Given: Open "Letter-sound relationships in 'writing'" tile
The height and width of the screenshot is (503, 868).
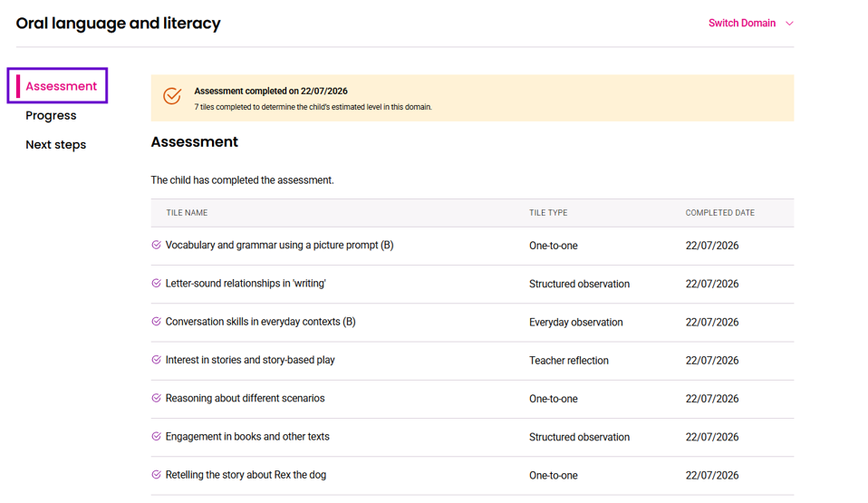Looking at the screenshot, I should click(x=246, y=283).
